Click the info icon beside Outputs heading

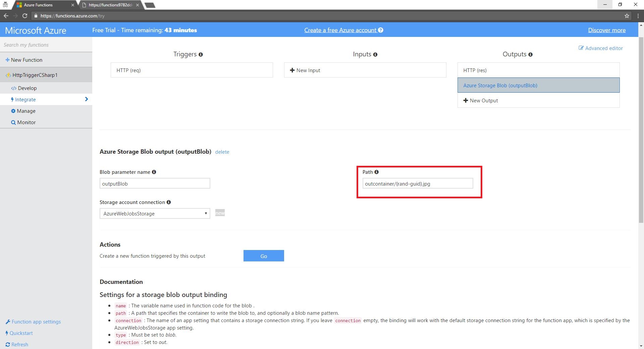pyautogui.click(x=530, y=55)
